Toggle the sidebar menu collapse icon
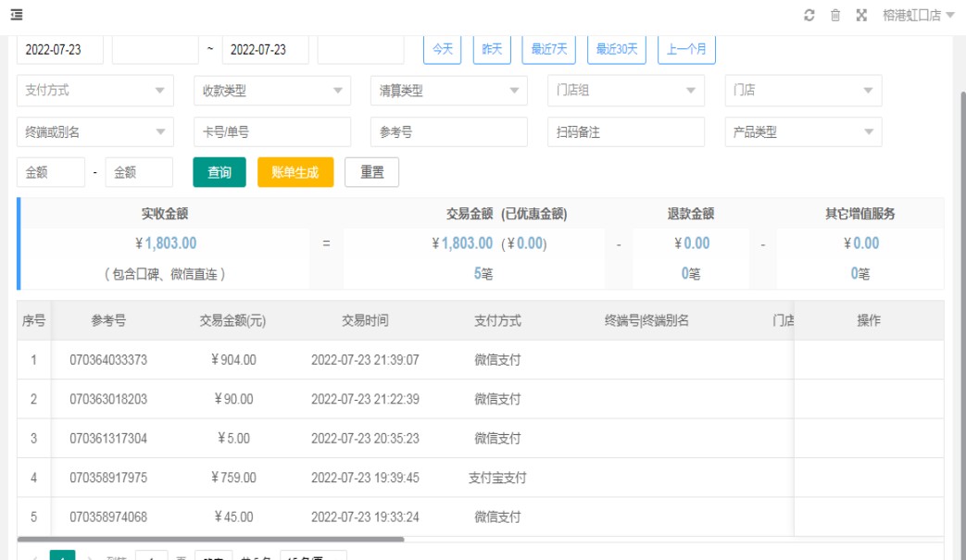The height and width of the screenshot is (560, 966). 17,15
